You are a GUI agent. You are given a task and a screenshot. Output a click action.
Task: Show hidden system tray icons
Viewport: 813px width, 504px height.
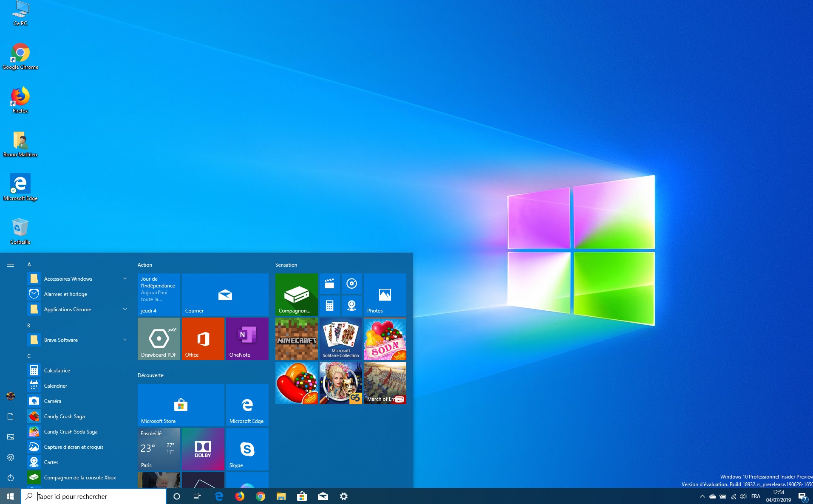(702, 496)
